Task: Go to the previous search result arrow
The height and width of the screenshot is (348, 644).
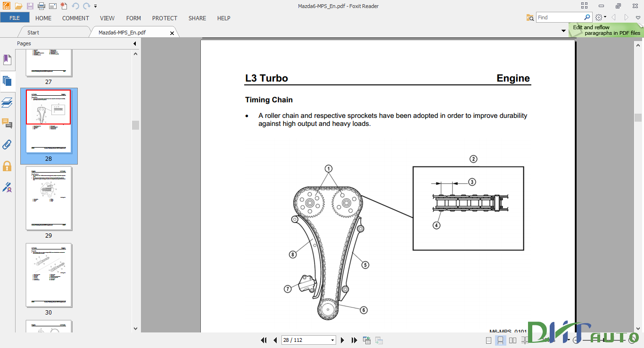Action: click(614, 17)
